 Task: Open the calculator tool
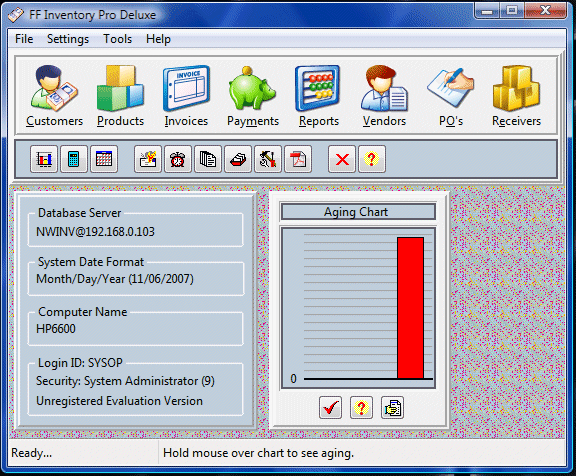(x=74, y=159)
